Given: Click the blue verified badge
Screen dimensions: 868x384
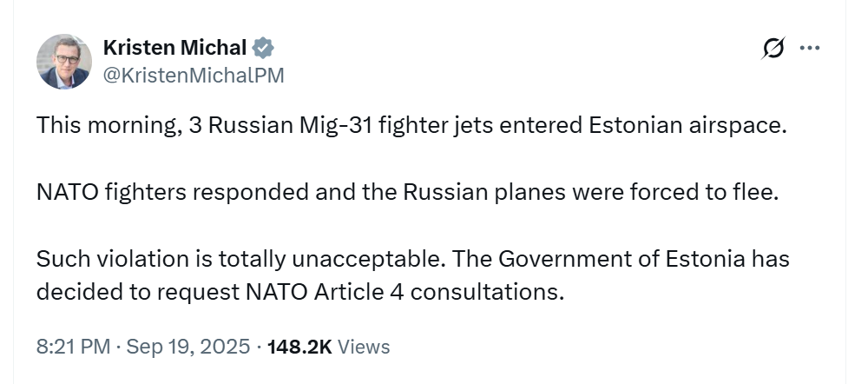Looking at the screenshot, I should point(264,48).
